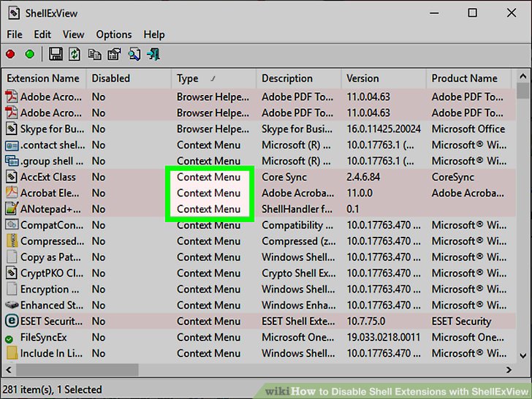This screenshot has height=399, width=532.
Task: Sort by the Extension Name column header
Action: click(44, 78)
